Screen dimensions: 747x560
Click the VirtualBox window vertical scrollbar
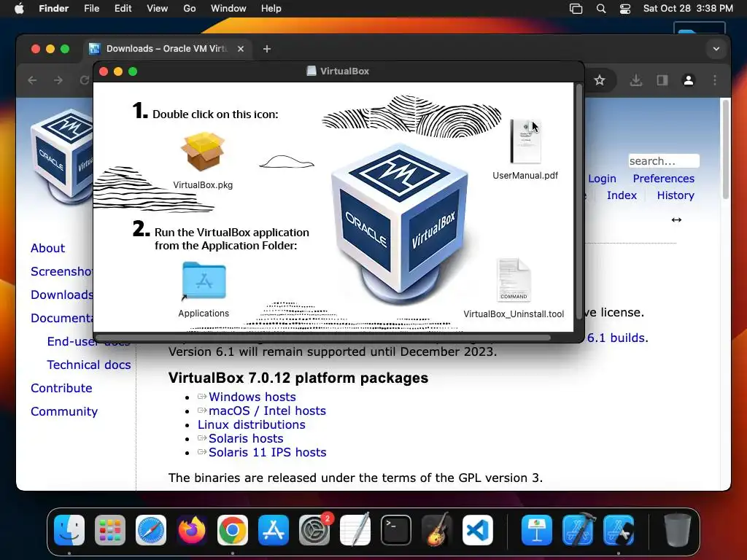click(x=578, y=201)
